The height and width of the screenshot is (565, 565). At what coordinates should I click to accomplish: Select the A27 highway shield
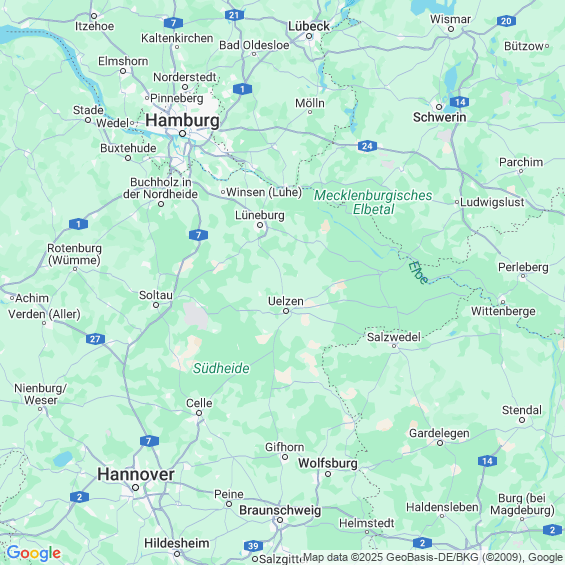[x=95, y=339]
